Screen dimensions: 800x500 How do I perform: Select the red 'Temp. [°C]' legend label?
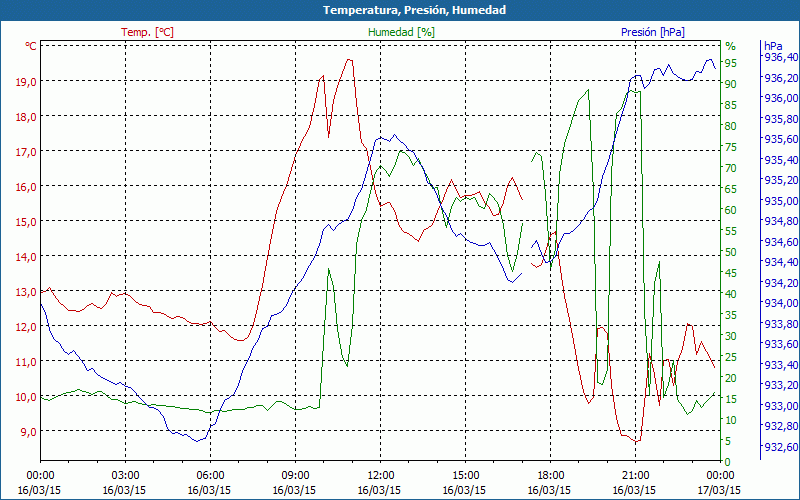(147, 32)
